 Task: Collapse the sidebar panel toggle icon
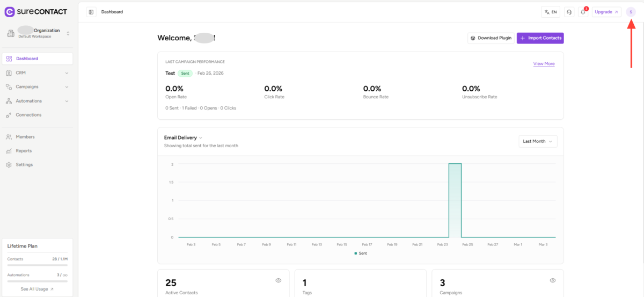click(91, 12)
